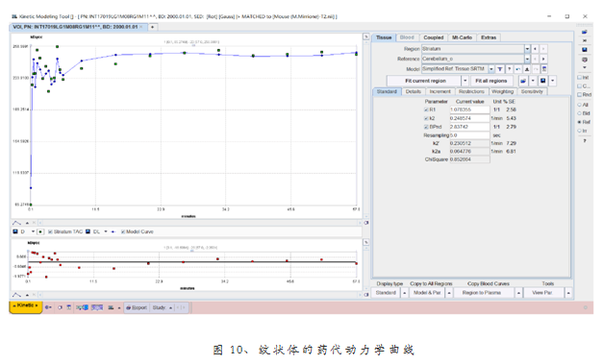Toggle the k2 fit checkbox

[x=426, y=119]
